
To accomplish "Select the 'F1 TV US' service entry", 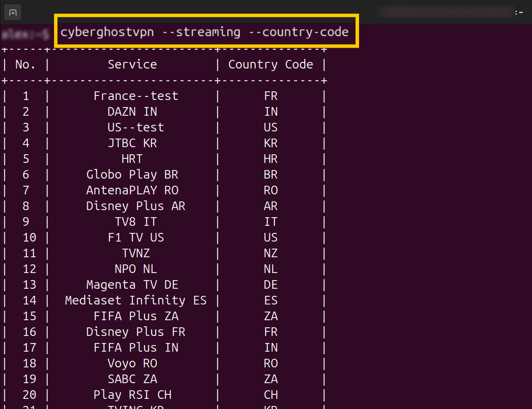I will coord(136,237).
